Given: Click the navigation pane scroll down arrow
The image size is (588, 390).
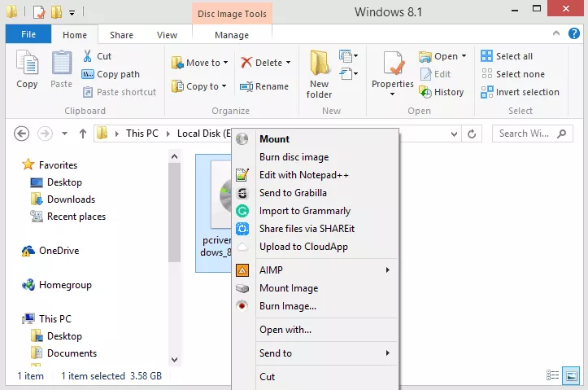Looking at the screenshot, I should 174,360.
